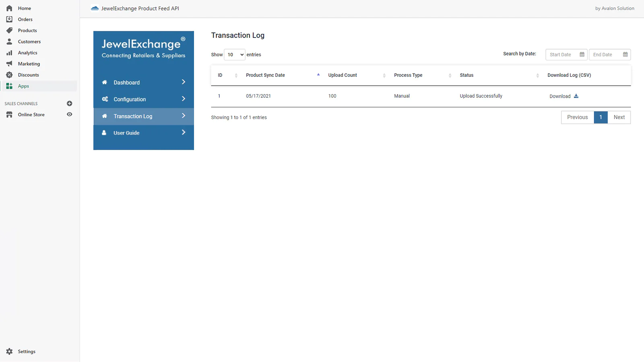Expand Transaction Log chevron arrow
644x362 pixels.
184,116
